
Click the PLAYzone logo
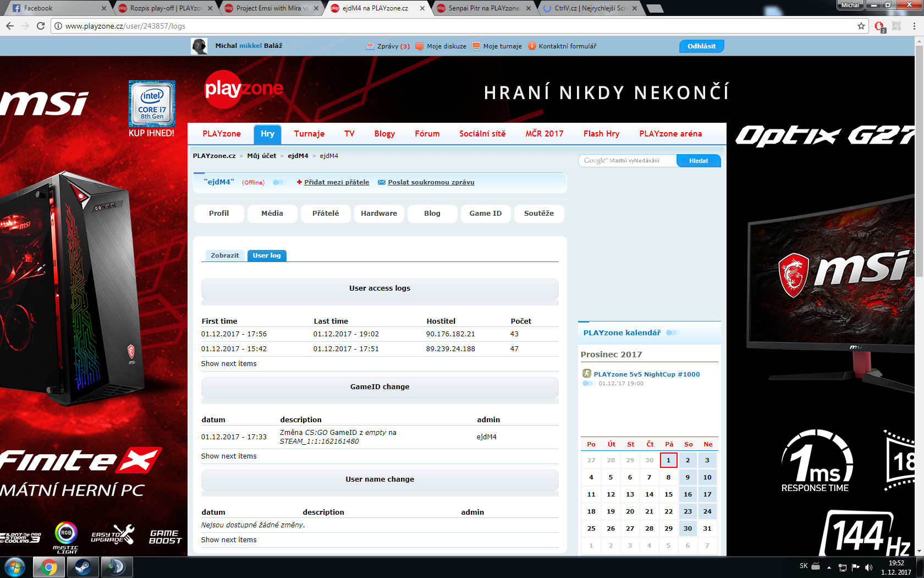(x=243, y=89)
